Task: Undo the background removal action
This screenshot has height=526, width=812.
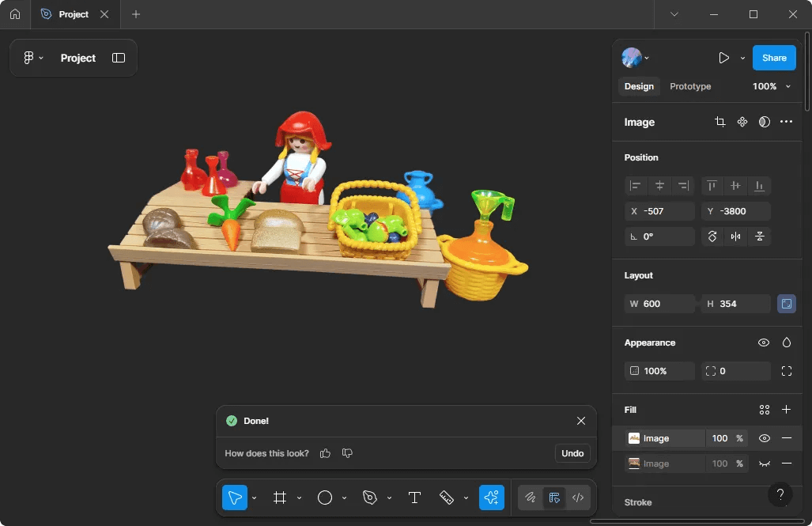Action: (x=572, y=453)
